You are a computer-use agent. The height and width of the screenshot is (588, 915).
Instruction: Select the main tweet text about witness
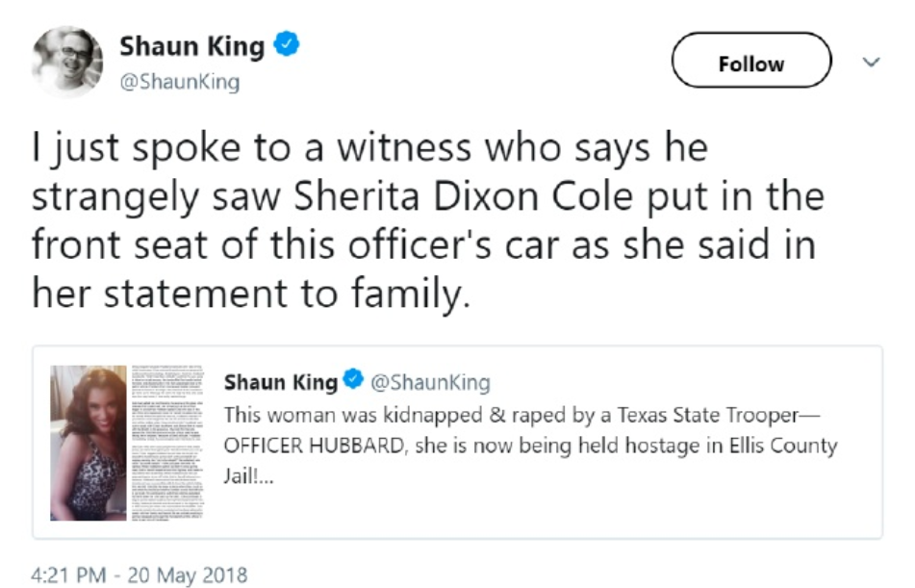point(428,219)
